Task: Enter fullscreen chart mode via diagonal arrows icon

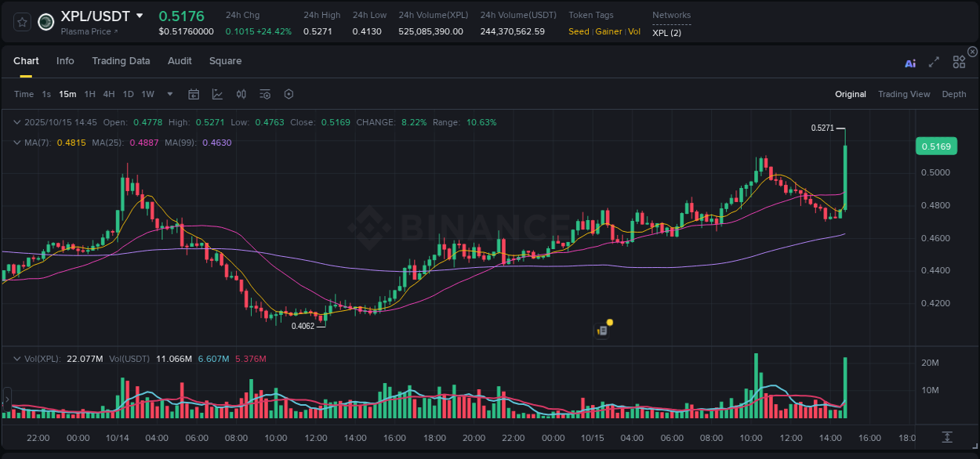Action: pyautogui.click(x=934, y=62)
